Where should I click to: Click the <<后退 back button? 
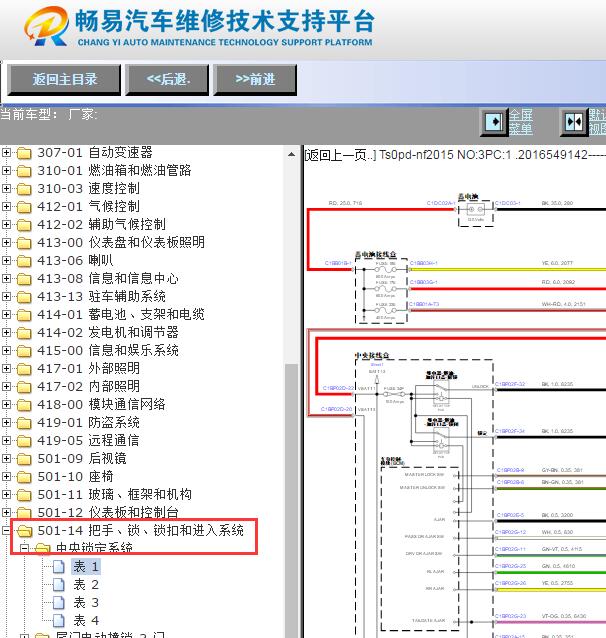pos(168,80)
